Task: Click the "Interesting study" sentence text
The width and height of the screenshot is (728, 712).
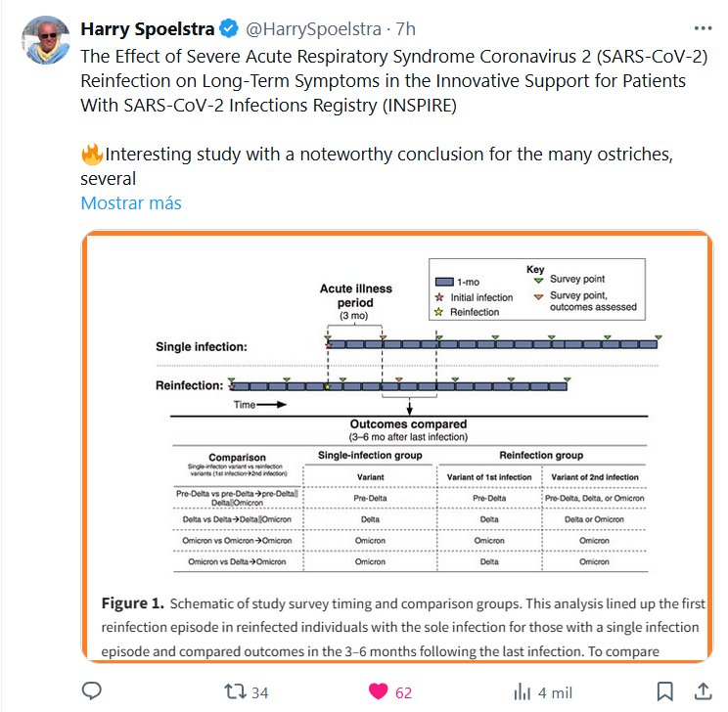Action: (x=333, y=155)
